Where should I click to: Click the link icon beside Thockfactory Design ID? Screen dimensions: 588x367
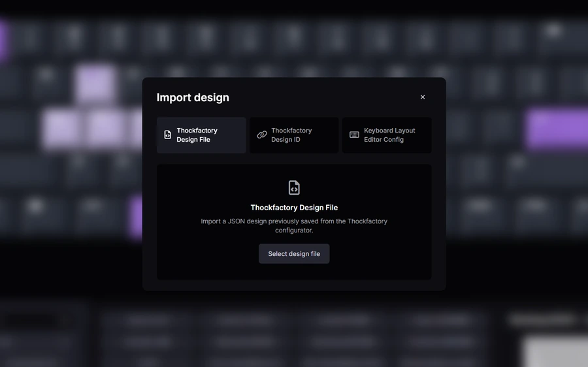(x=262, y=135)
